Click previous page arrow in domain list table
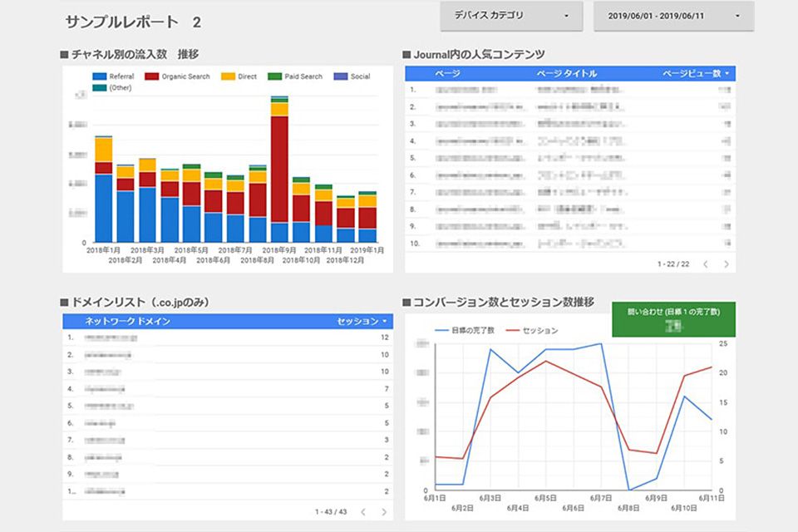The height and width of the screenshot is (532, 798). pos(363,512)
